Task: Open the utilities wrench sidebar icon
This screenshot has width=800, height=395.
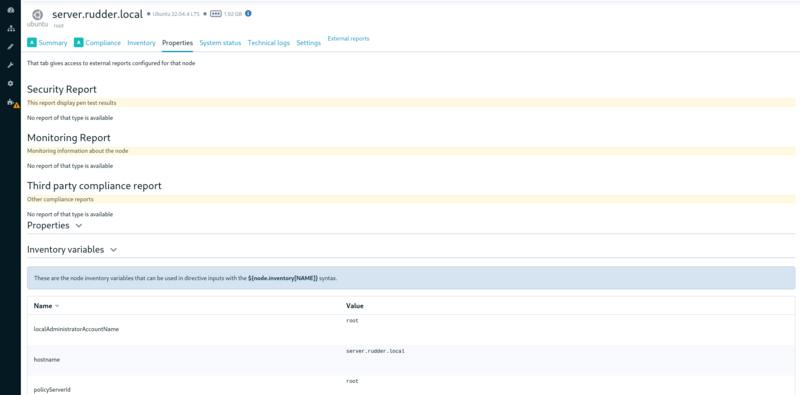Action: pos(10,65)
